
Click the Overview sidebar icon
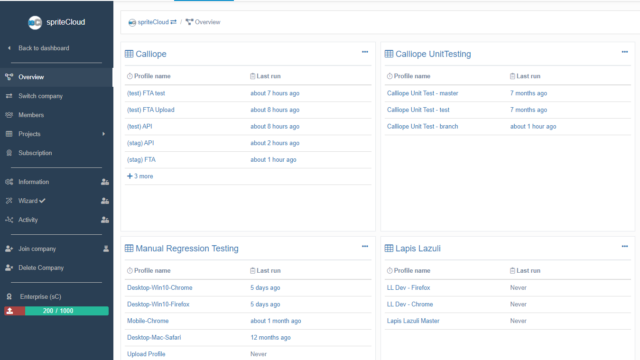(9, 77)
